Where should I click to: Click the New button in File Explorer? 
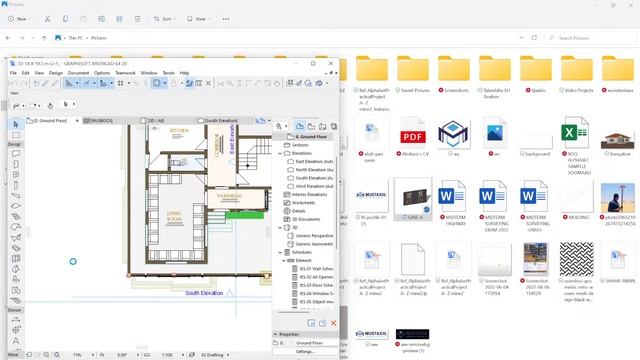(19, 19)
